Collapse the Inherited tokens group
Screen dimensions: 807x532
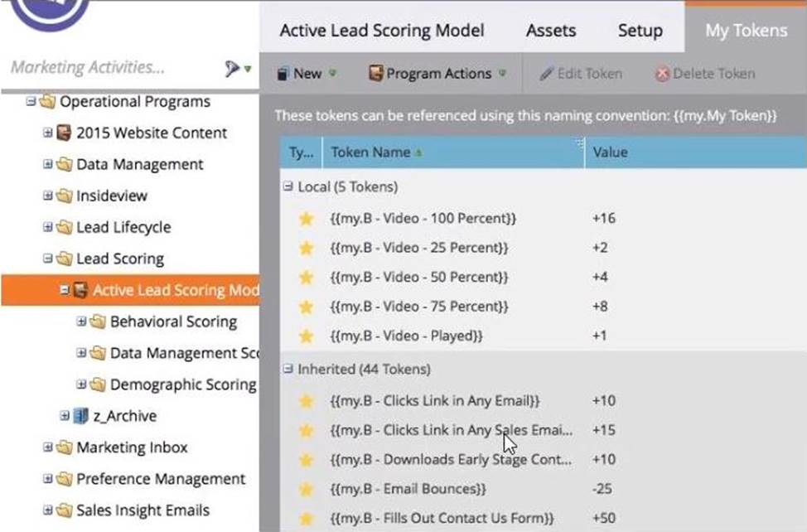pyautogui.click(x=288, y=370)
